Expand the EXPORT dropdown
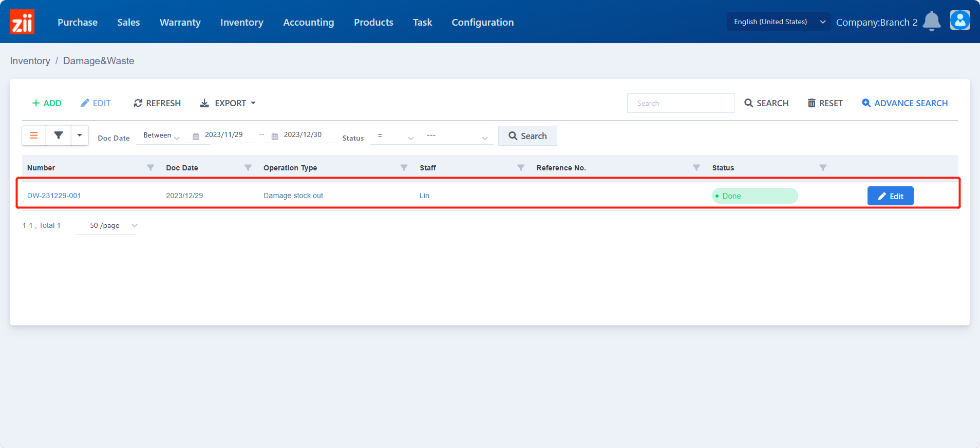Viewport: 980px width, 448px height. click(228, 103)
